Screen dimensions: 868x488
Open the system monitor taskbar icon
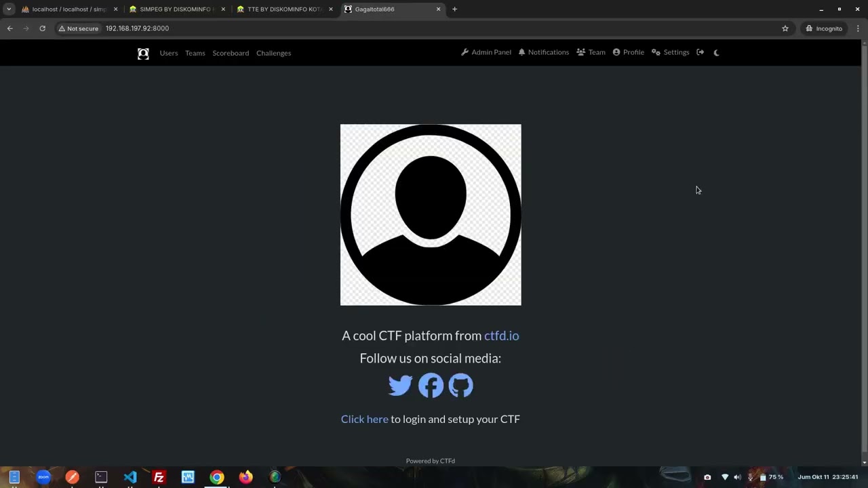tap(188, 477)
